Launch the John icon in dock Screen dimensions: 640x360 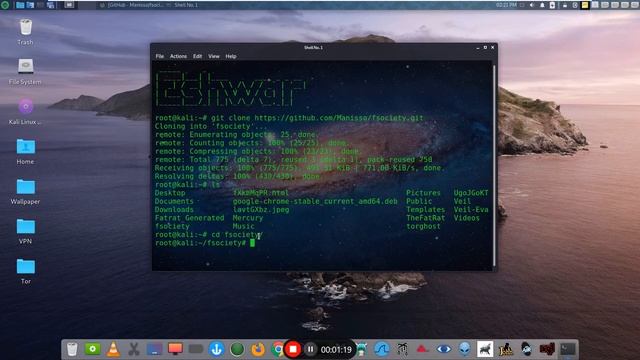pyautogui.click(x=506, y=349)
